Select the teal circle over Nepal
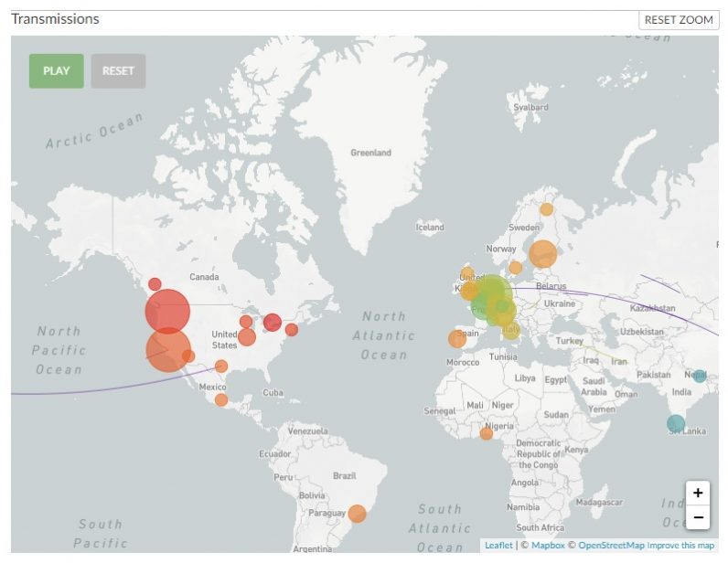Image resolution: width=728 pixels, height=563 pixels. (700, 376)
